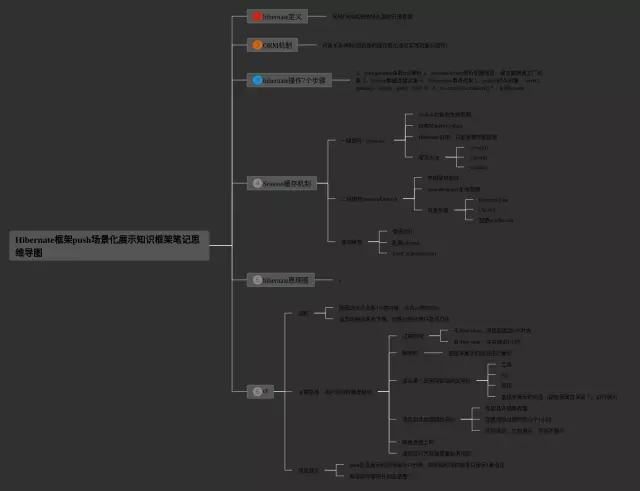Select the Session缓存机制 node label
640x491 pixels.
(x=287, y=184)
